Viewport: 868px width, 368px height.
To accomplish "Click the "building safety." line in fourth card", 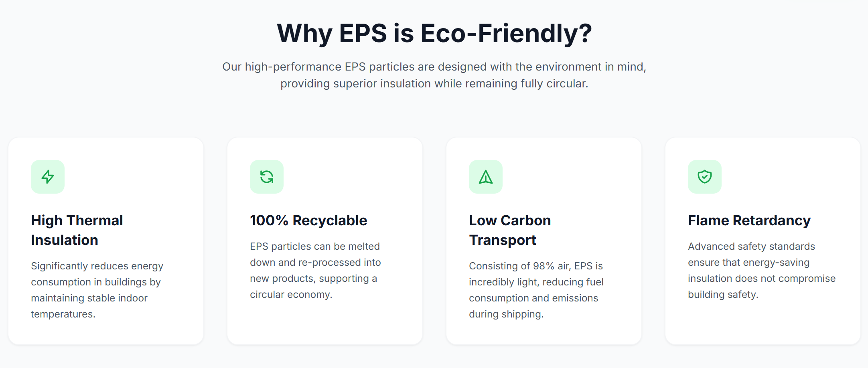I will point(723,295).
